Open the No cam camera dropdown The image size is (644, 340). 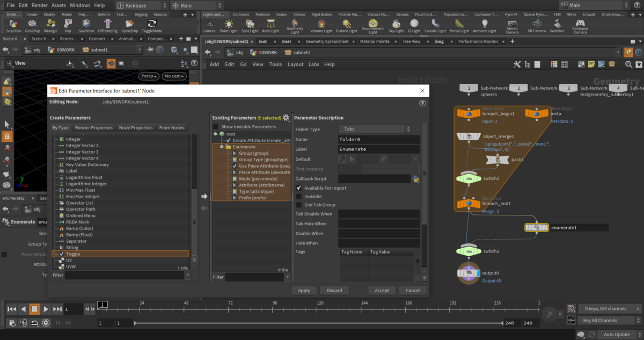[174, 76]
